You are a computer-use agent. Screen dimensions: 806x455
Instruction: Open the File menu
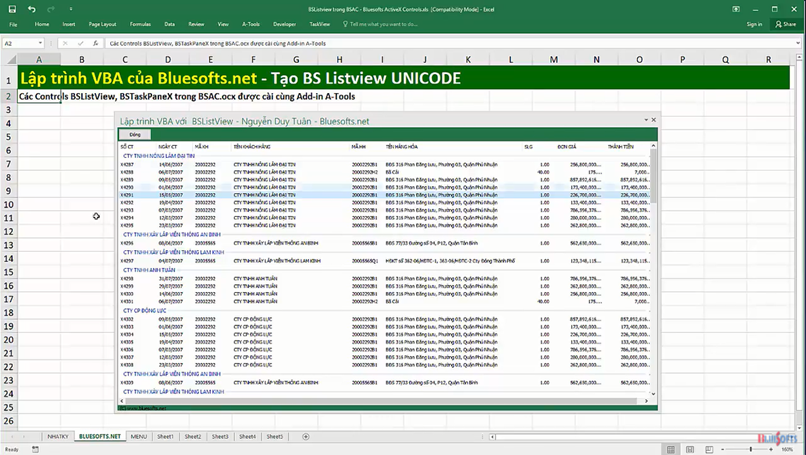coord(13,24)
